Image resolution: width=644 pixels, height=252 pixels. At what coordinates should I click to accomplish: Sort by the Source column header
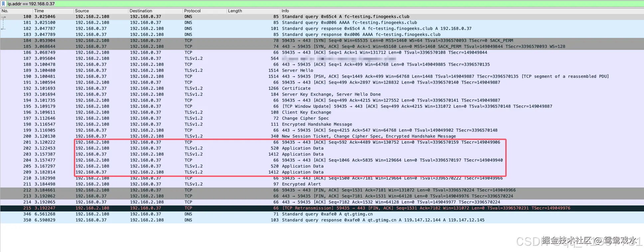click(x=101, y=11)
